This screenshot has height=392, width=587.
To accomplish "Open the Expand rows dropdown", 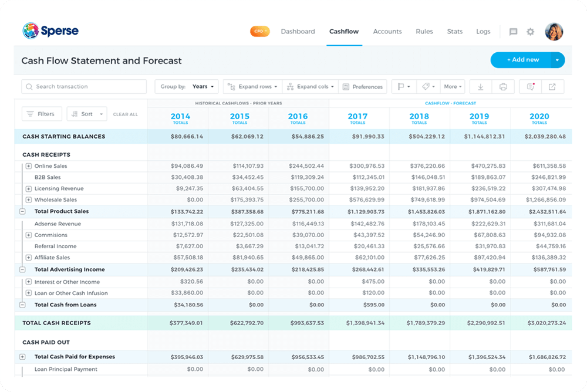I will pos(252,87).
